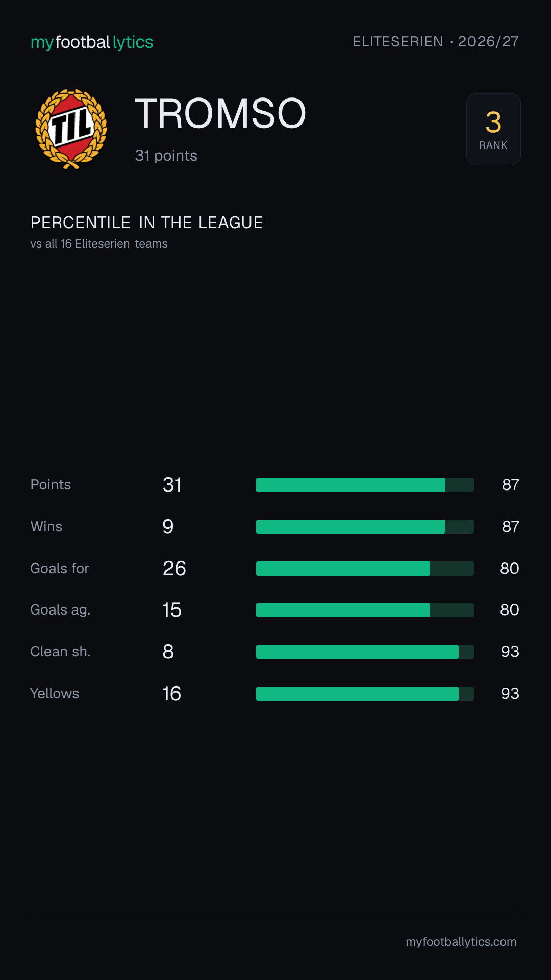Click the Points stat label
The height and width of the screenshot is (980, 551).
[51, 485]
